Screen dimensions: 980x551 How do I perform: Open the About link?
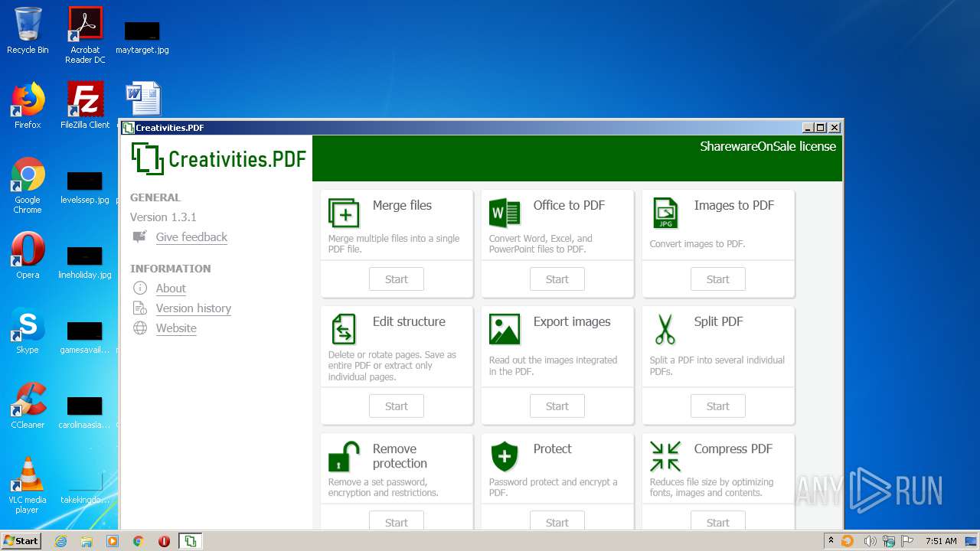(x=171, y=289)
